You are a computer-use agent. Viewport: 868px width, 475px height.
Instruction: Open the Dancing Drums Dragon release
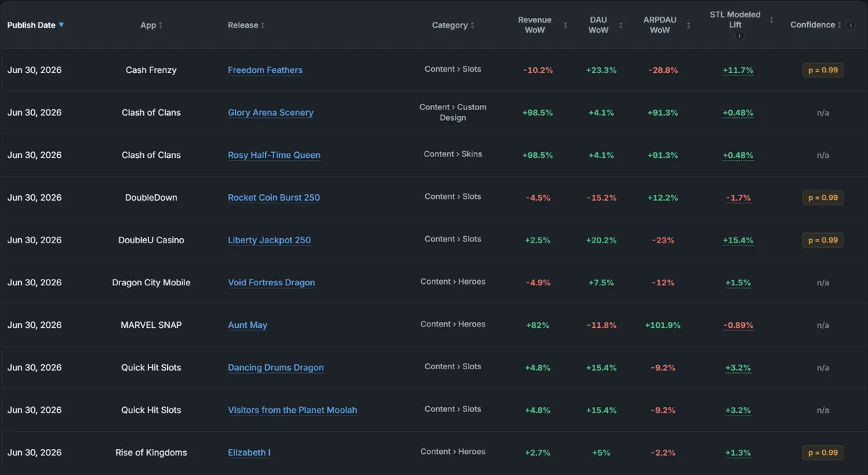tap(276, 368)
